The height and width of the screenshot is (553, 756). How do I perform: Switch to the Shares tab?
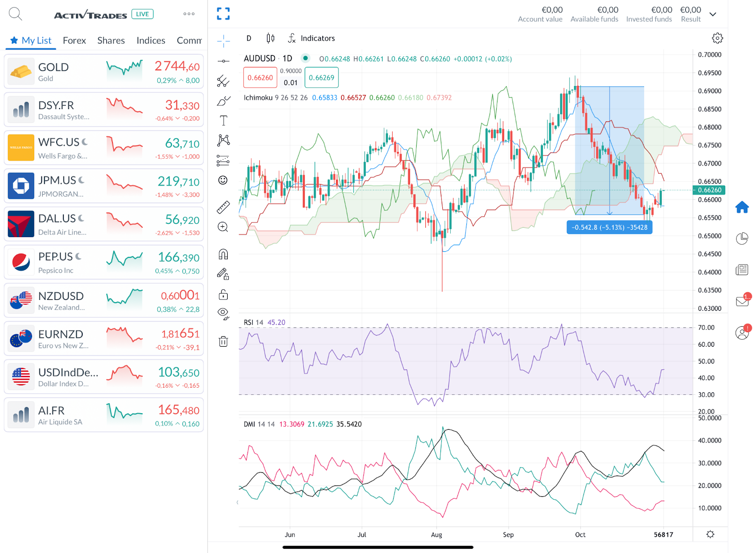(111, 41)
